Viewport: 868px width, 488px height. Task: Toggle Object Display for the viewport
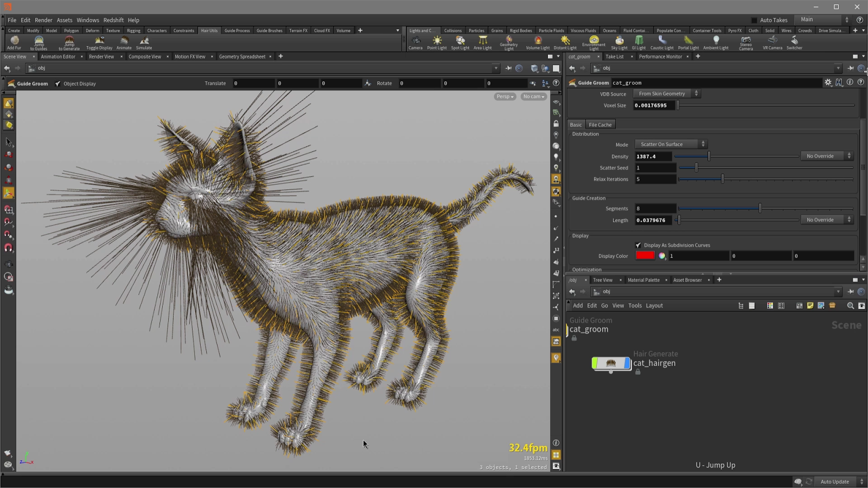(x=58, y=84)
